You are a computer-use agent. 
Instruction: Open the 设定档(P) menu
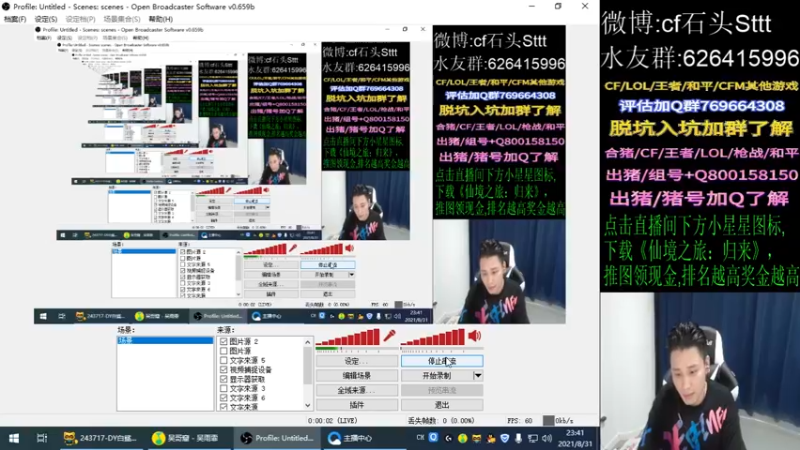click(x=80, y=19)
